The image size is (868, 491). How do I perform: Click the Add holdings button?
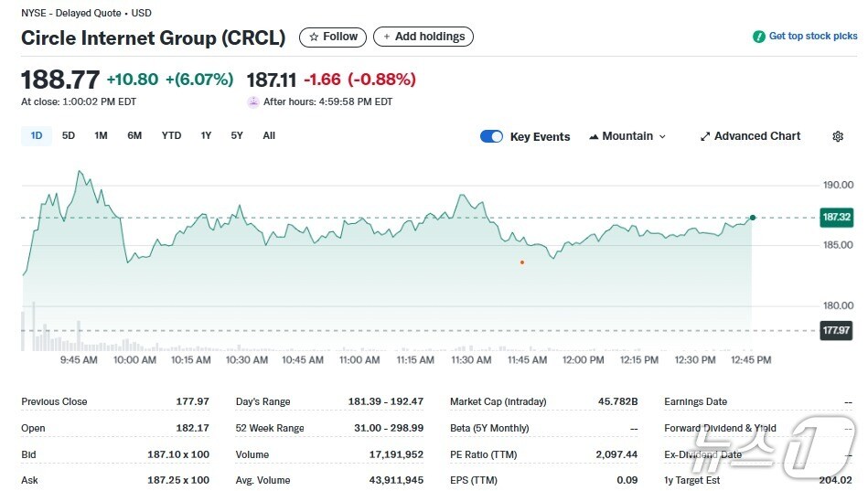coord(423,37)
